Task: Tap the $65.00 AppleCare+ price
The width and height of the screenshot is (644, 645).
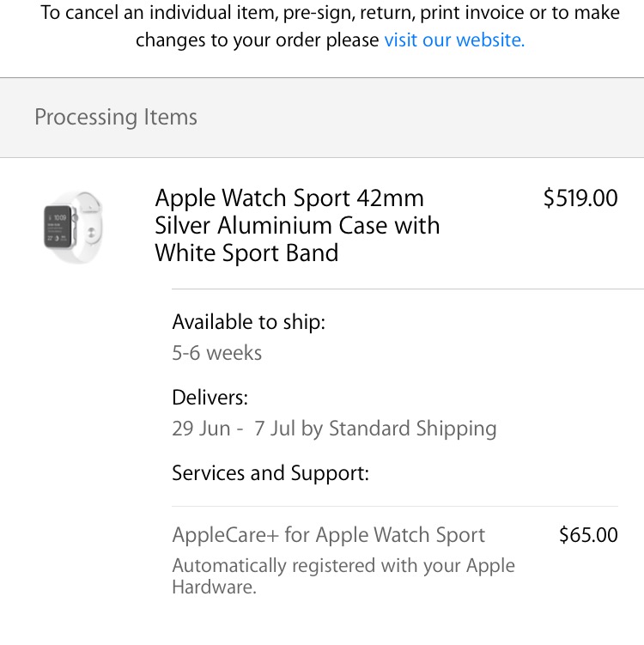Action: pos(588,535)
